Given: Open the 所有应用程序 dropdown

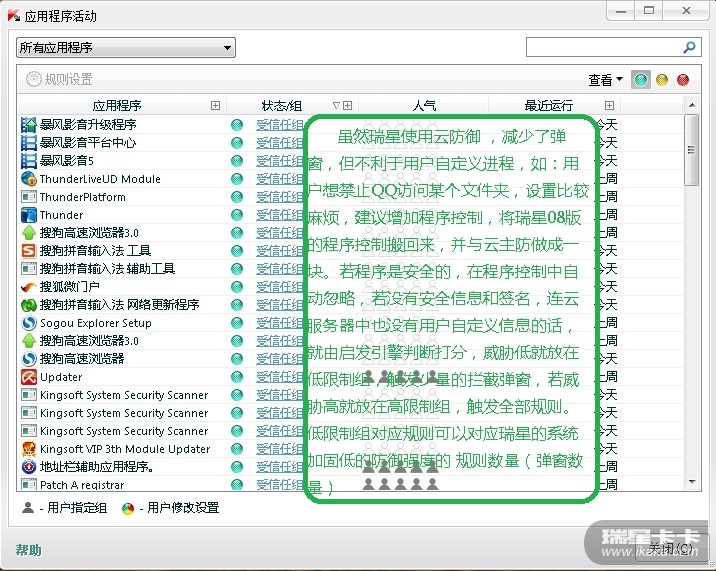Looking at the screenshot, I should coord(126,48).
